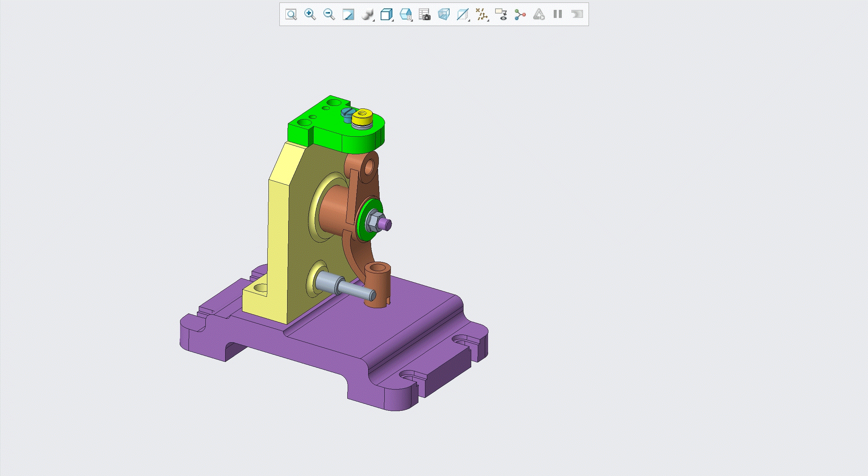
Task: Click the Repaint screen icon
Action: (x=348, y=15)
